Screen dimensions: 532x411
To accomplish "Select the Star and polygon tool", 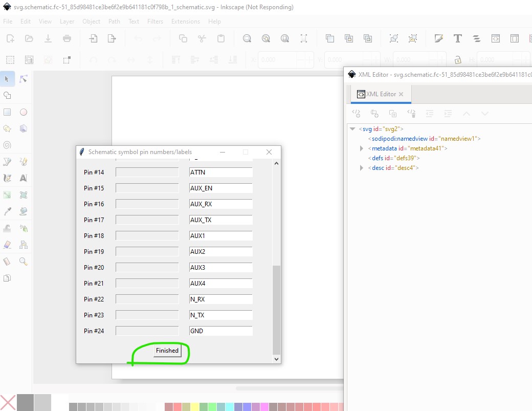I will click(x=7, y=128).
